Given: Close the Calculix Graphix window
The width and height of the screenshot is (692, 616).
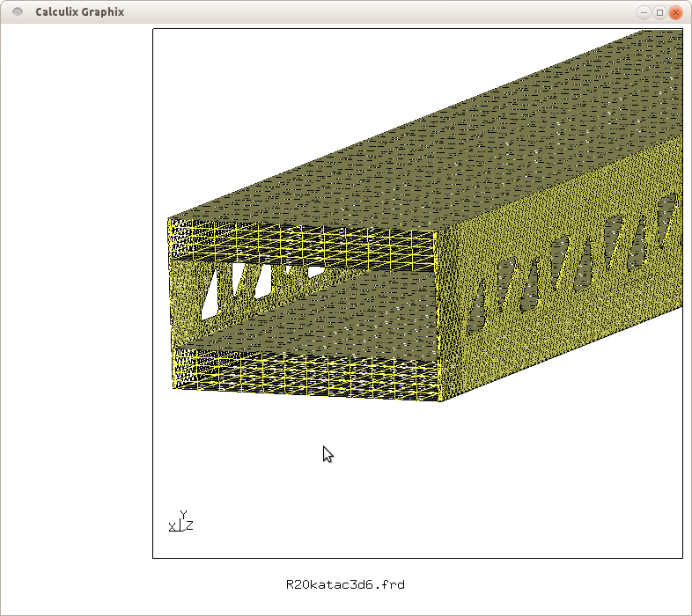Looking at the screenshot, I should [675, 12].
